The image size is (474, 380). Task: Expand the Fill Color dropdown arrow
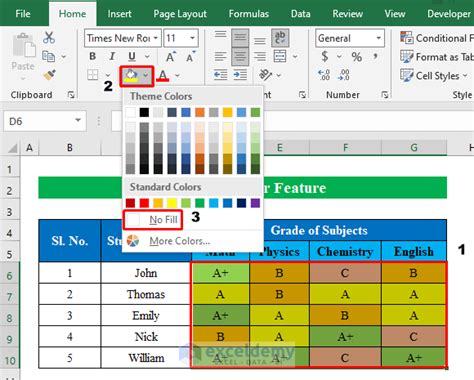click(146, 76)
